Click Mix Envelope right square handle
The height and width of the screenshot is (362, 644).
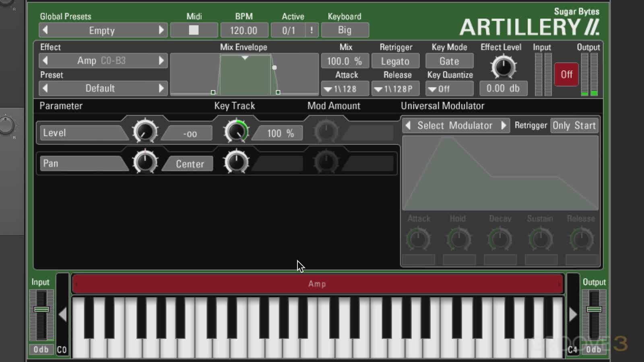[x=278, y=93]
